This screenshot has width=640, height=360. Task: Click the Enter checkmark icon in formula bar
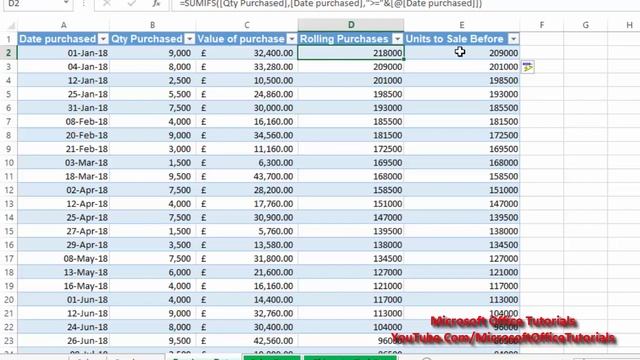coord(131,4)
